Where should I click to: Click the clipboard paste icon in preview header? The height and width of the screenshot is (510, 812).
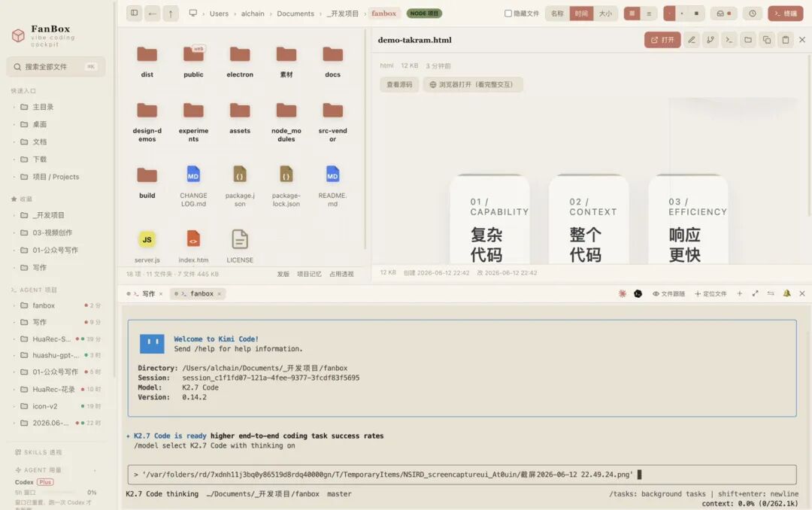786,39
